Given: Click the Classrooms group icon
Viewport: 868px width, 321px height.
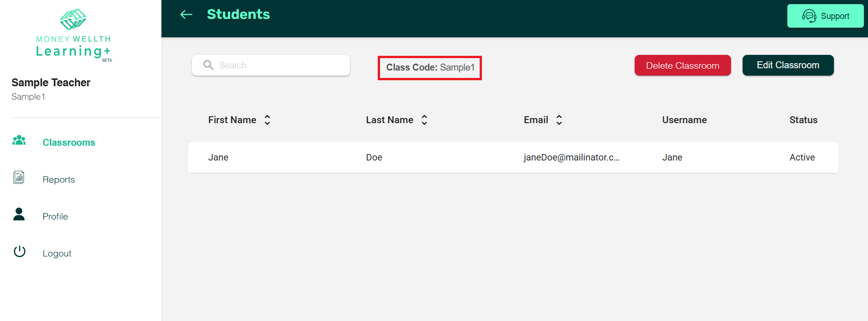Looking at the screenshot, I should pos(19,141).
